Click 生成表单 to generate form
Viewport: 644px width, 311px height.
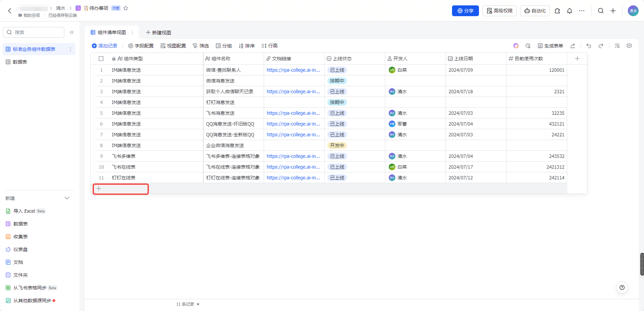[x=550, y=46]
